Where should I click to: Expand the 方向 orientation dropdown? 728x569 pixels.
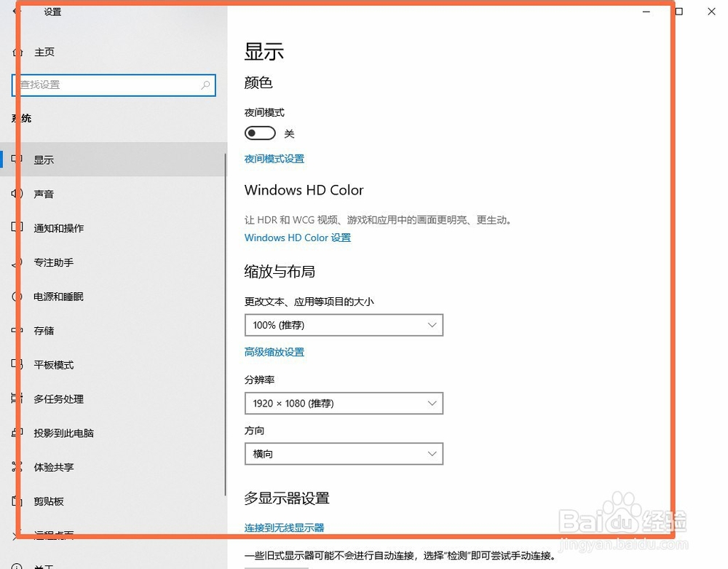pyautogui.click(x=344, y=453)
